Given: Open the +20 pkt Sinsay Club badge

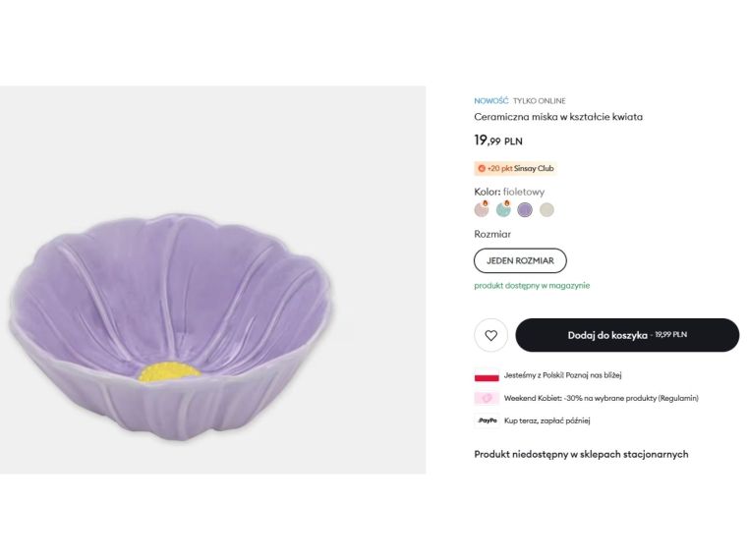Looking at the screenshot, I should (x=515, y=168).
